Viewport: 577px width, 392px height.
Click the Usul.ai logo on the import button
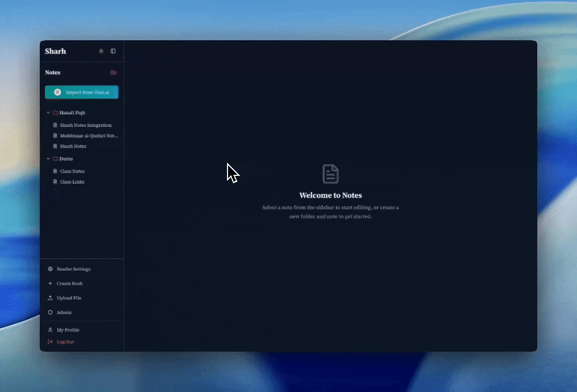(x=58, y=92)
